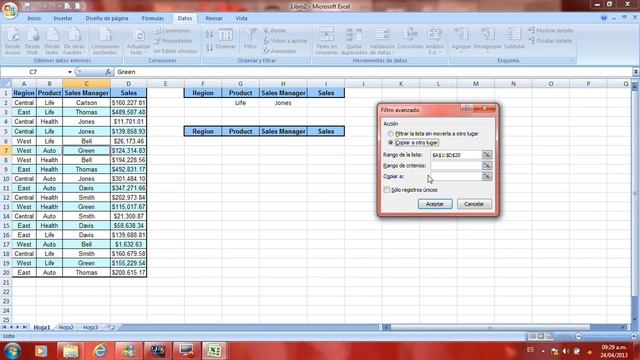The height and width of the screenshot is (360, 640).
Task: Switch to Diseño de página tab
Action: click(x=107, y=18)
